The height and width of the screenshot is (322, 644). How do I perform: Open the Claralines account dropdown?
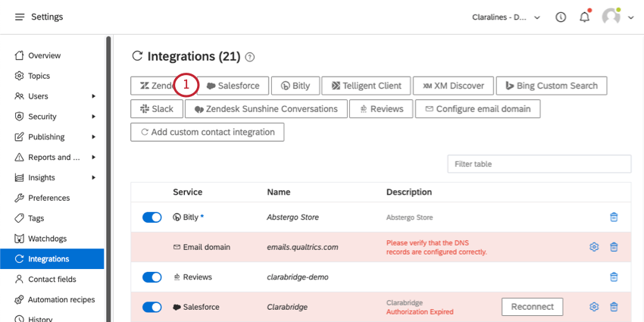point(506,17)
